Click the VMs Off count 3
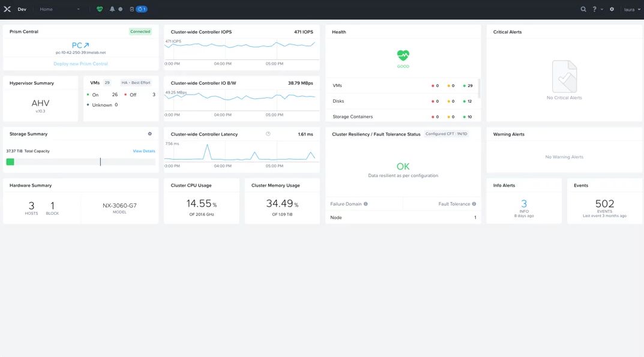 pyautogui.click(x=154, y=94)
